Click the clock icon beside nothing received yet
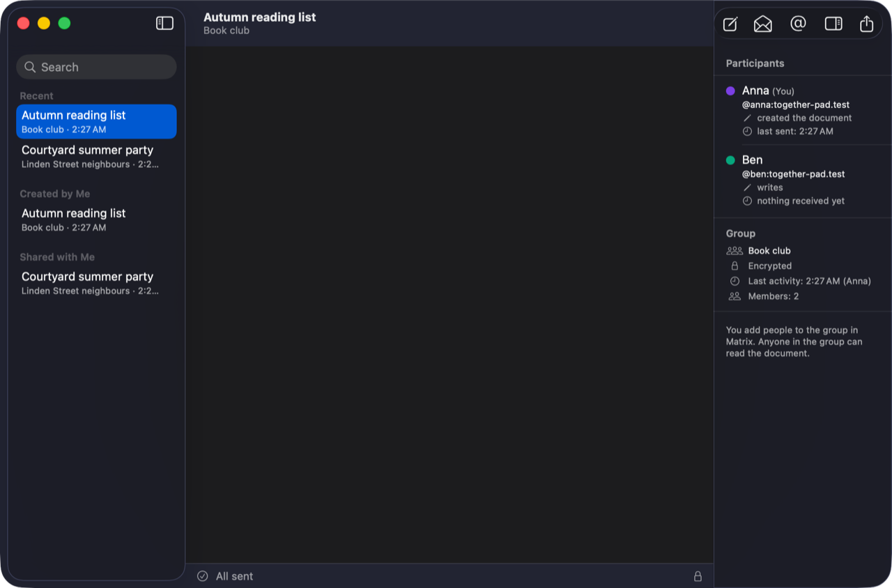 tap(747, 201)
